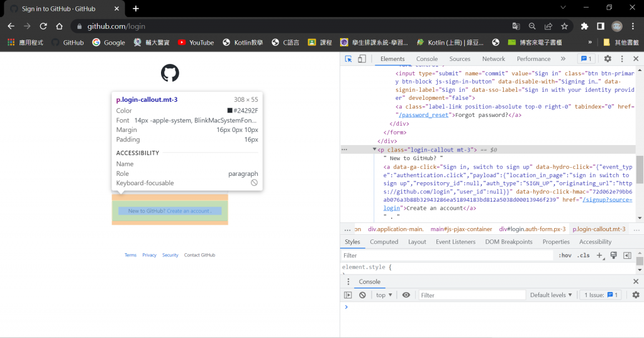Click the browser home icon
Image resolution: width=644 pixels, height=338 pixels.
click(59, 26)
